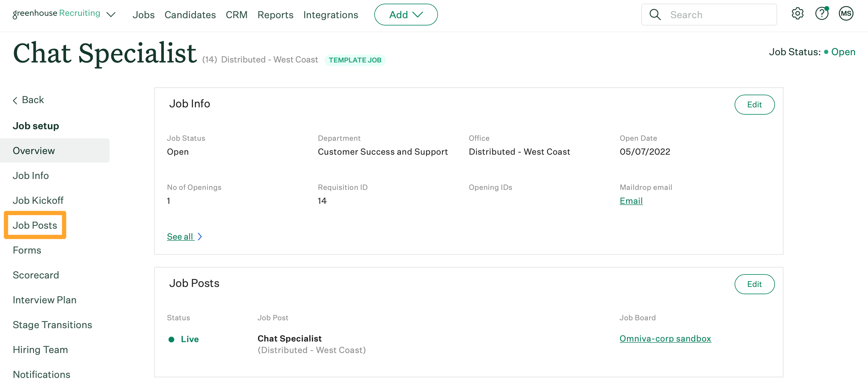Click the green Live status dot

pos(171,339)
